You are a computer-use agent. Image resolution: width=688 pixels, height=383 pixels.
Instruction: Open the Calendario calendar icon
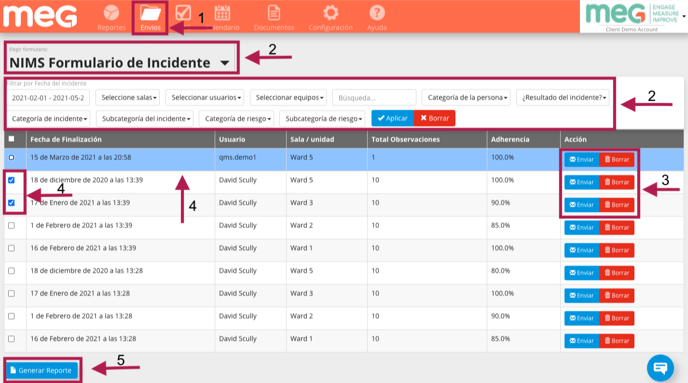[222, 13]
